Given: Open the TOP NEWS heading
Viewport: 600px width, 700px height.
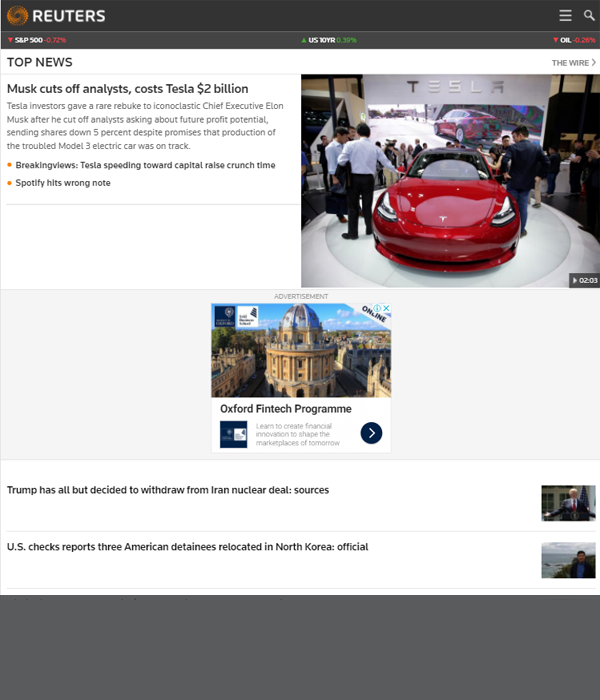Looking at the screenshot, I should pos(40,62).
